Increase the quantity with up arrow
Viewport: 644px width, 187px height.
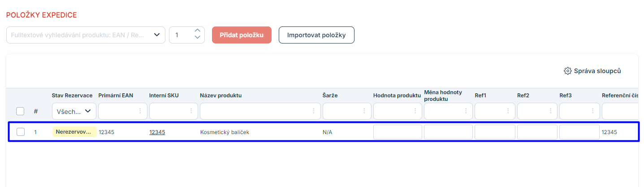(x=198, y=31)
